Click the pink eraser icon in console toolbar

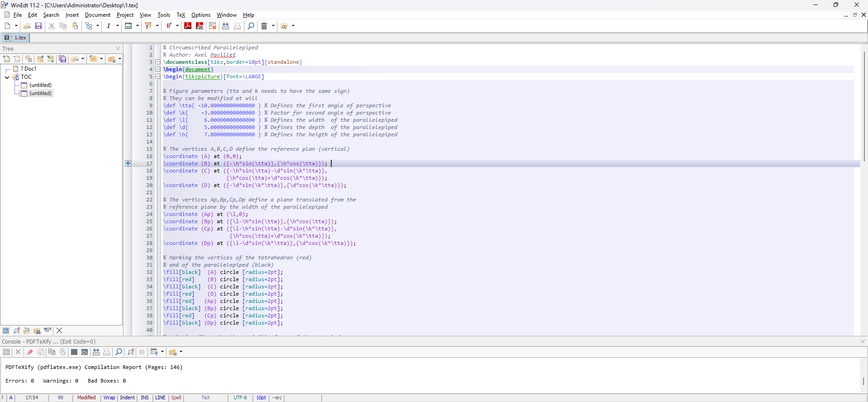(30, 352)
